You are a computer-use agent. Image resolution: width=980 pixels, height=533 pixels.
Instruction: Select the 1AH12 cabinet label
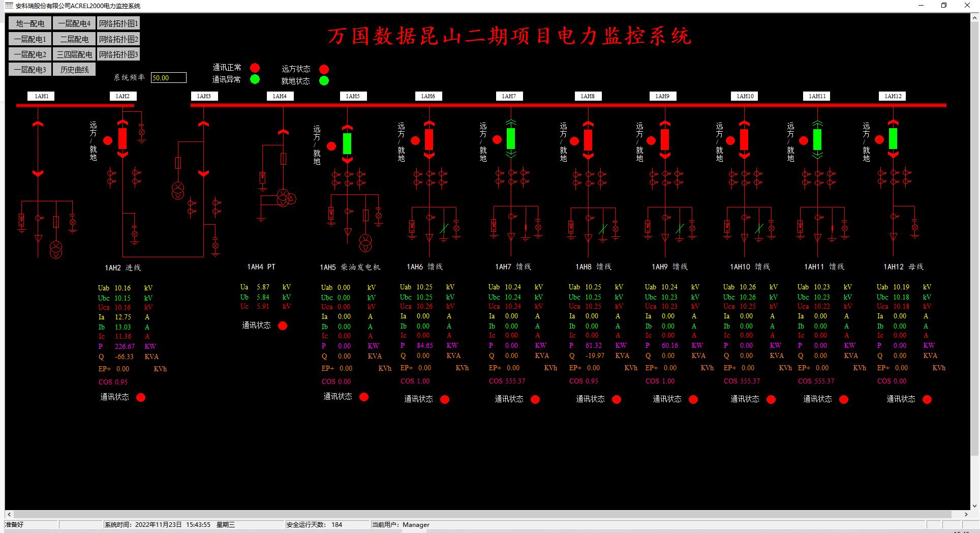pos(893,96)
